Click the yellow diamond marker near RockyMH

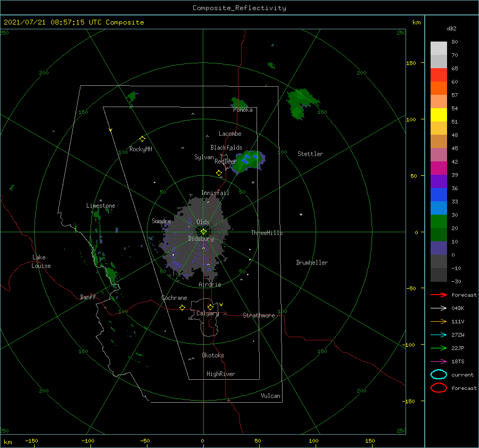(142, 139)
